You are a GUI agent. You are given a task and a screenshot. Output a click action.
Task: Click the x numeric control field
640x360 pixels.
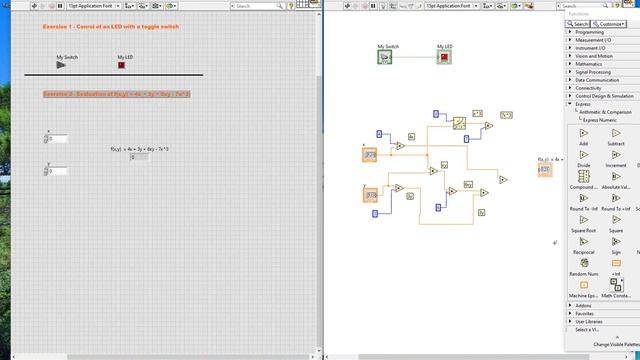58,139
